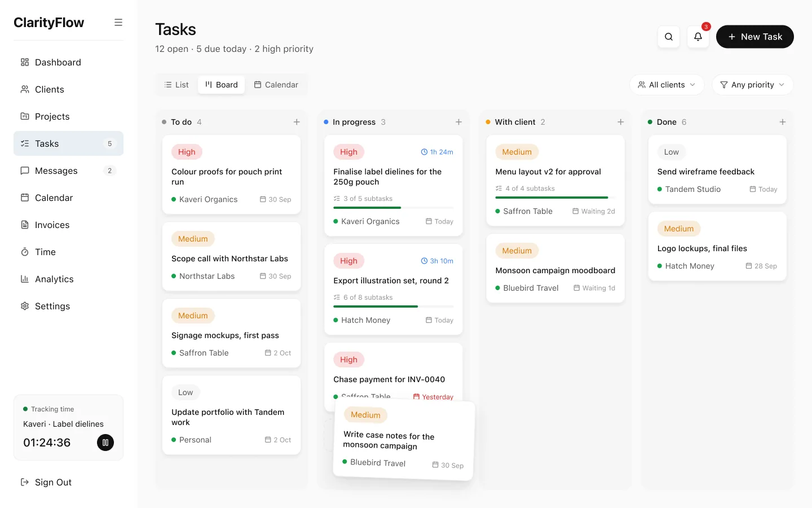This screenshot has height=508, width=812.
Task: Click the 4 of 4 subtasks progress bar
Action: pos(555,198)
